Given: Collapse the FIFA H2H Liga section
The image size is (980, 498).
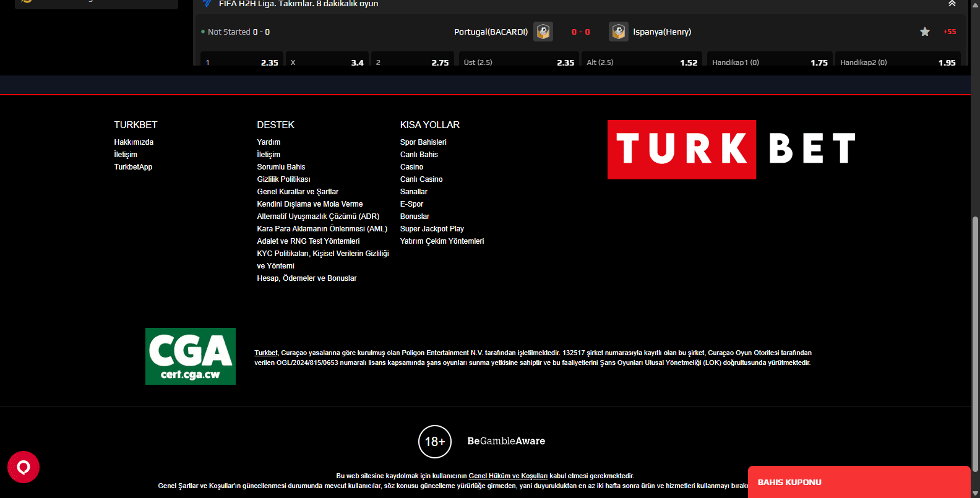Looking at the screenshot, I should coord(952,4).
